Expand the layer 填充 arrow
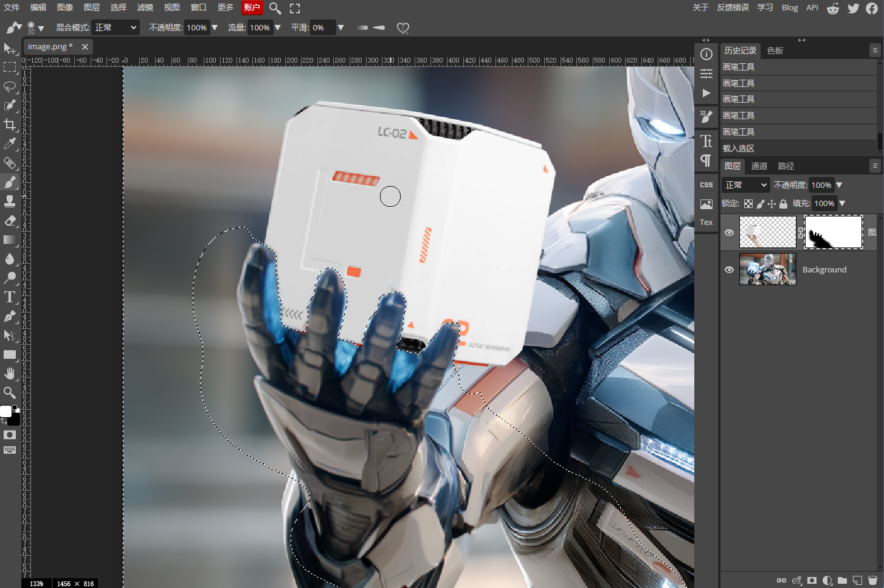Image resolution: width=884 pixels, height=588 pixels. tap(842, 204)
